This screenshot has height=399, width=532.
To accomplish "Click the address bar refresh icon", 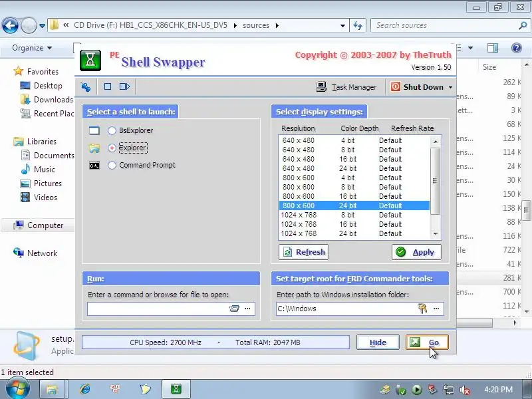I will click(x=358, y=25).
